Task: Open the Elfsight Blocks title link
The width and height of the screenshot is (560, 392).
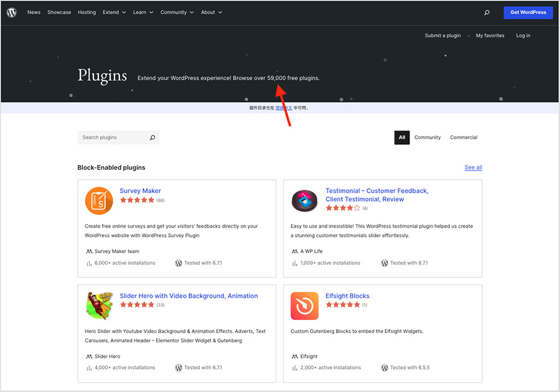Action: (347, 296)
